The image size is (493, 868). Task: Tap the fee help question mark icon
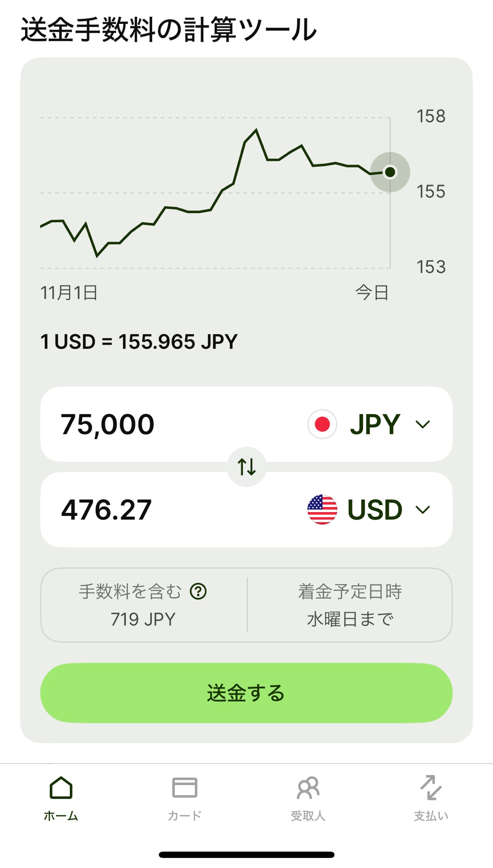coord(198,591)
